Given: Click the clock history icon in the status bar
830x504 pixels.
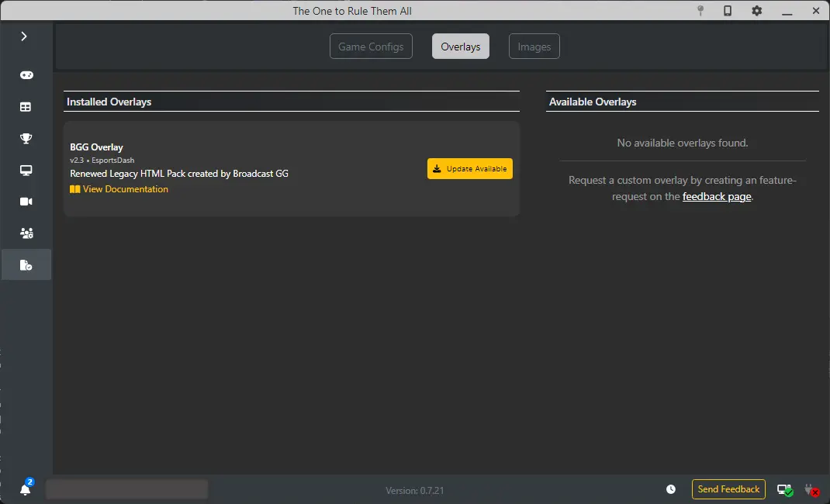Looking at the screenshot, I should point(671,489).
